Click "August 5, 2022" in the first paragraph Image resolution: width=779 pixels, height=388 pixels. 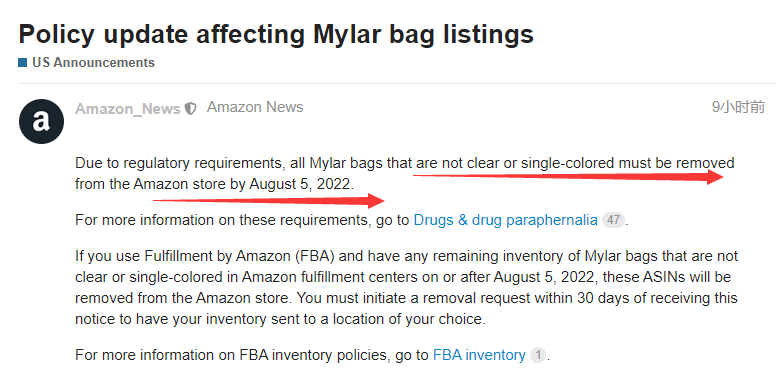(301, 184)
